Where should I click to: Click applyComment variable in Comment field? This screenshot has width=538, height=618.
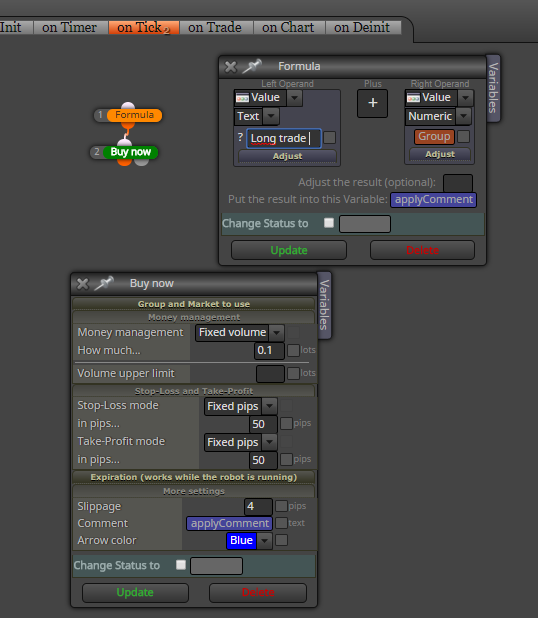pyautogui.click(x=229, y=523)
